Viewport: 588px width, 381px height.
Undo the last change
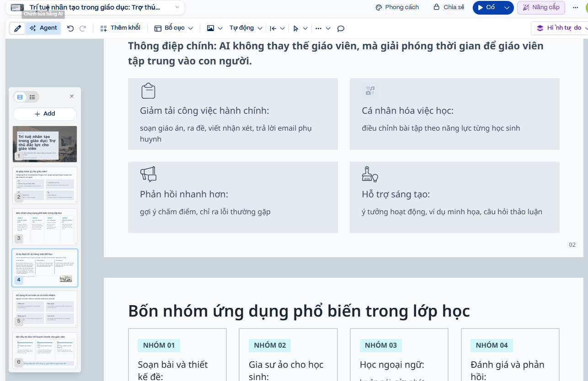pyautogui.click(x=70, y=28)
